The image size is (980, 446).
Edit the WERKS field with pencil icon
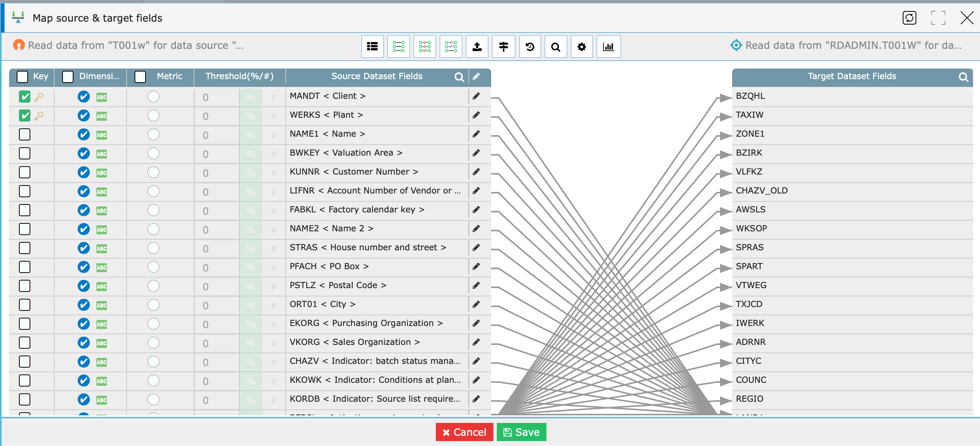[476, 115]
